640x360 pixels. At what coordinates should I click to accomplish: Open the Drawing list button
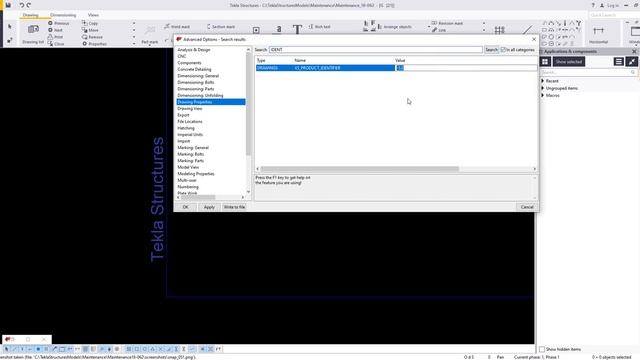click(33, 33)
